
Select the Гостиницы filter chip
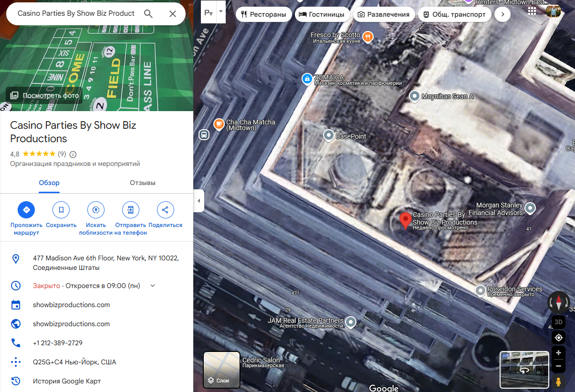click(x=322, y=14)
